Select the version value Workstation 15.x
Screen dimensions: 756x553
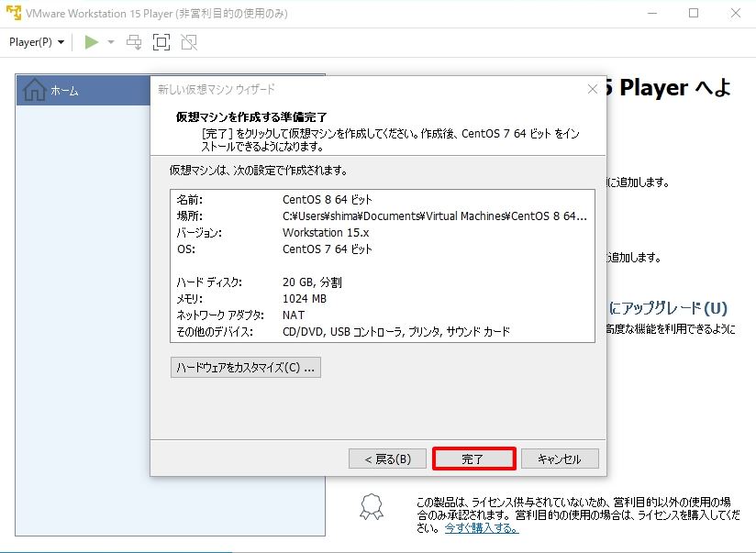click(326, 232)
